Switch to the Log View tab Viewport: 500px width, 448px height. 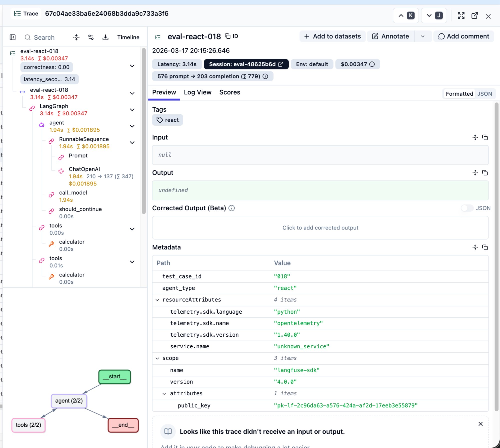point(197,92)
